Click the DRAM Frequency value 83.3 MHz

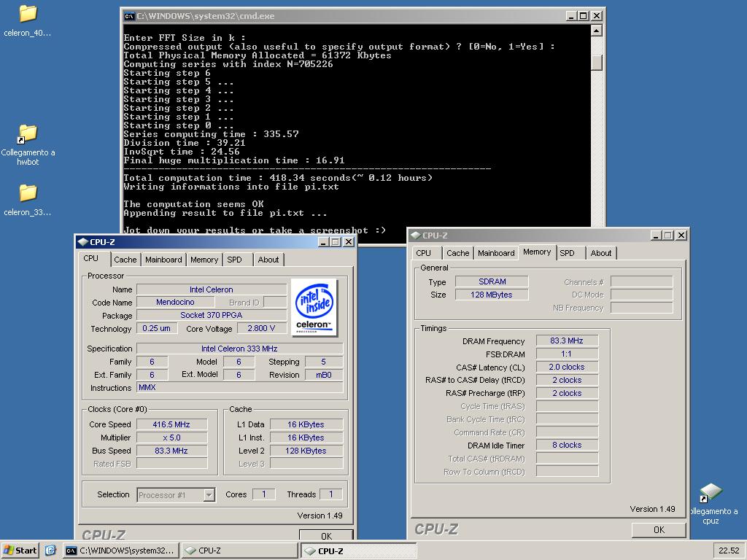click(567, 341)
